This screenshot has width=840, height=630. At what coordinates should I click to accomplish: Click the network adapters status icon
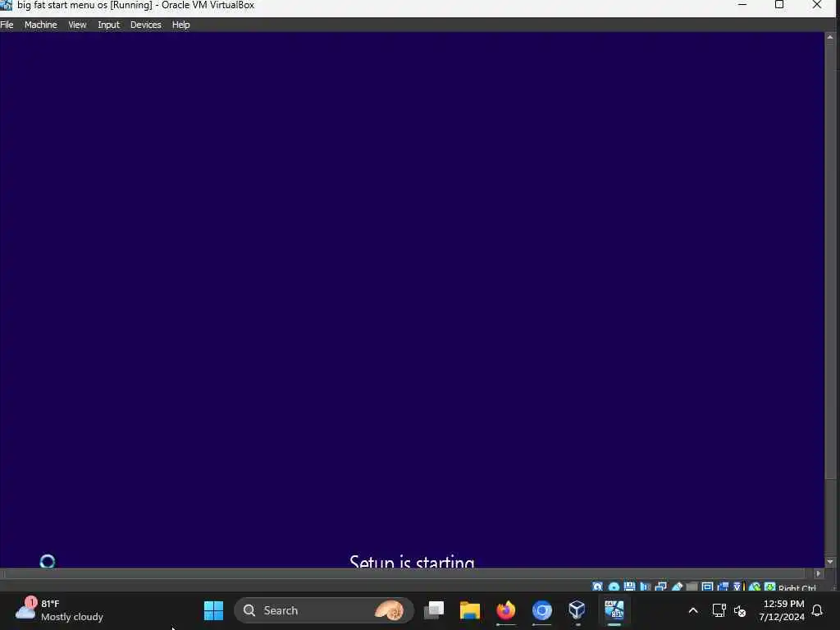(660, 587)
